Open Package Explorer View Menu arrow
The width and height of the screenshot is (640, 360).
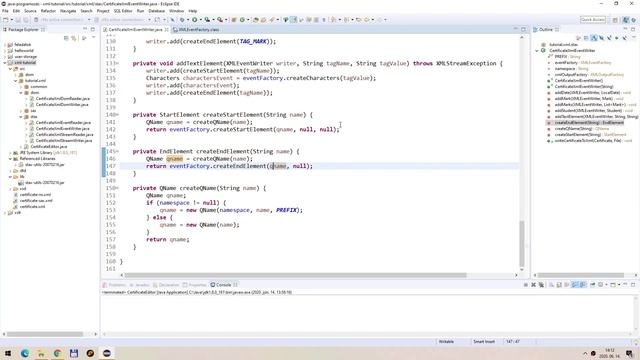(x=93, y=38)
